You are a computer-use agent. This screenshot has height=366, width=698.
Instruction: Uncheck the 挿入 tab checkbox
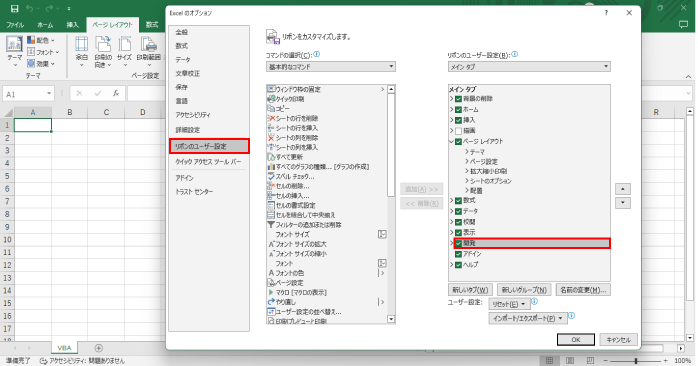[x=459, y=120]
